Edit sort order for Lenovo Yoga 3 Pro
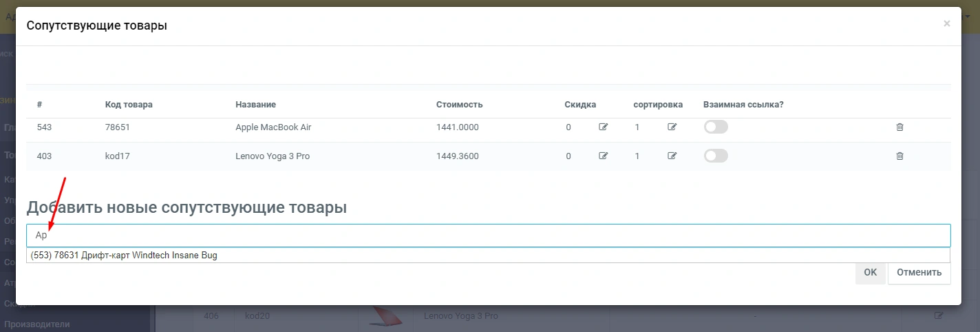 672,156
